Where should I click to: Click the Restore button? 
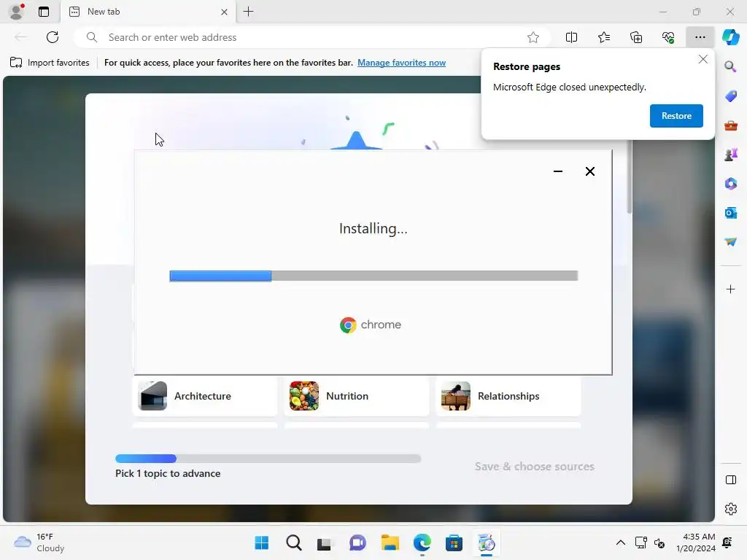[x=676, y=116]
